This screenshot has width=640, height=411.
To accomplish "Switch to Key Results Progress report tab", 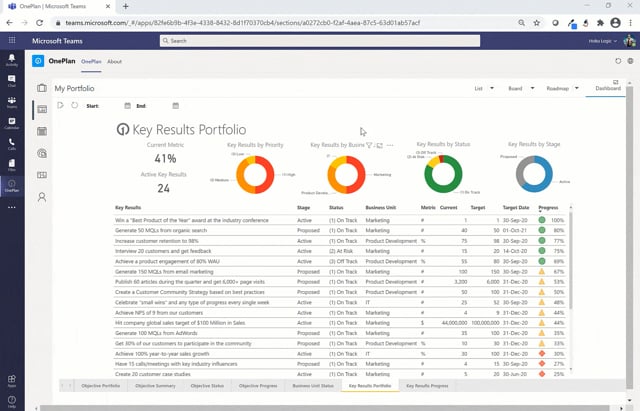I will [x=427, y=386].
